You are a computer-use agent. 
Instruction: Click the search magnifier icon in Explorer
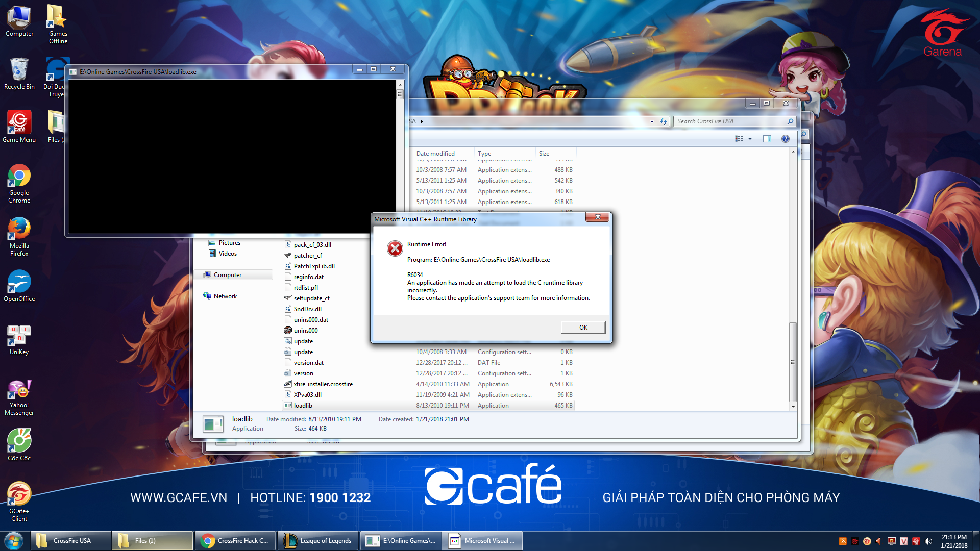pos(790,121)
